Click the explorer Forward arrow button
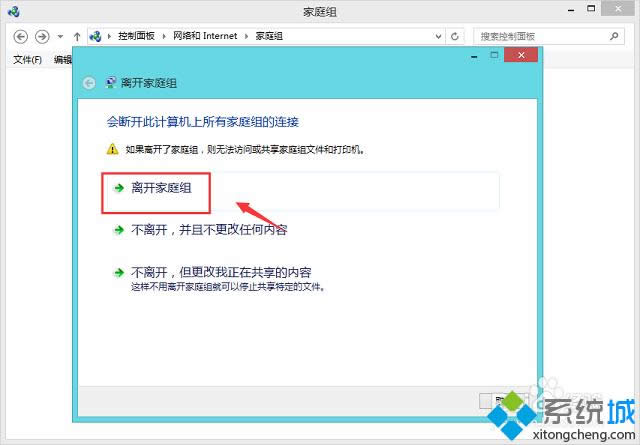 [42, 36]
